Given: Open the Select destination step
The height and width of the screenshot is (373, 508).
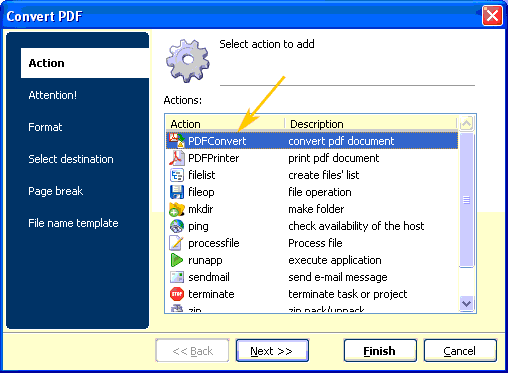Looking at the screenshot, I should [71, 159].
